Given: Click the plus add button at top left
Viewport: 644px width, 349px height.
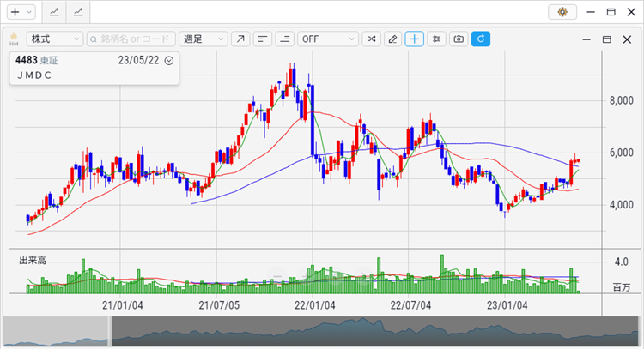Looking at the screenshot, I should (19, 12).
